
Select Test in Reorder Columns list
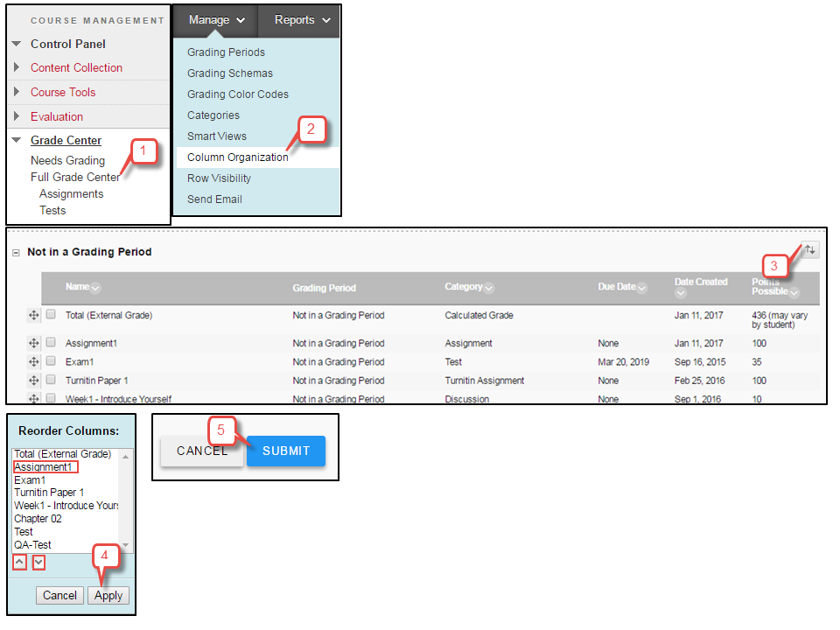tap(24, 531)
